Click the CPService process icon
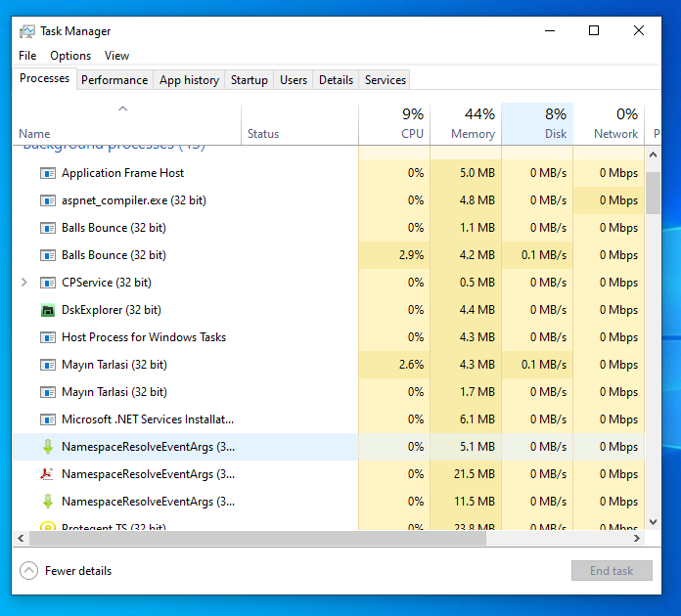This screenshot has height=616, width=681. [x=48, y=283]
